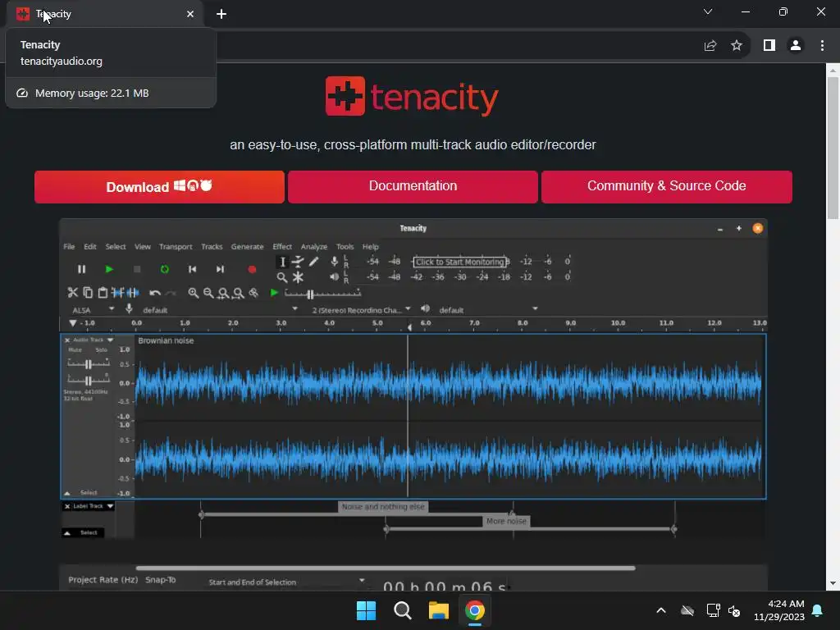840x630 pixels.
Task: Open the Start and End of Selection dropdown
Action: (x=286, y=582)
